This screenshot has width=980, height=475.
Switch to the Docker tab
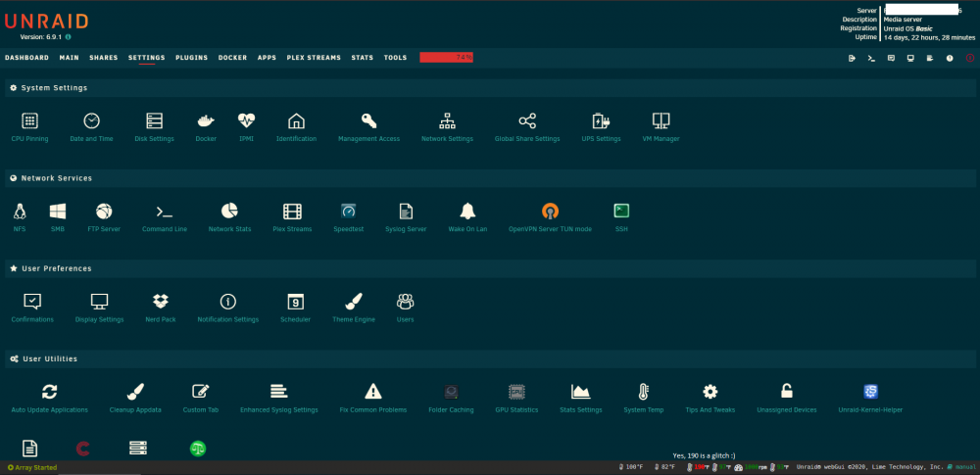click(x=232, y=58)
